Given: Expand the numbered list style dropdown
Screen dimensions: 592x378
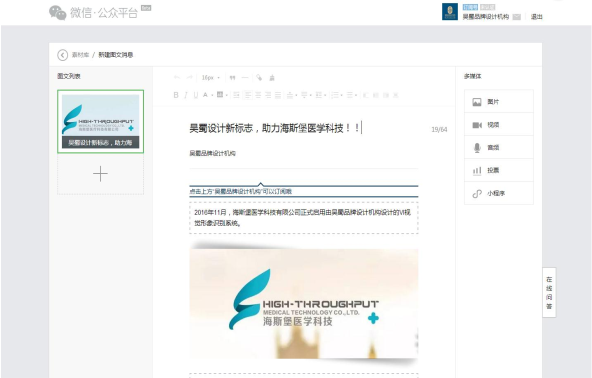Looking at the screenshot, I should pyautogui.click(x=341, y=95).
